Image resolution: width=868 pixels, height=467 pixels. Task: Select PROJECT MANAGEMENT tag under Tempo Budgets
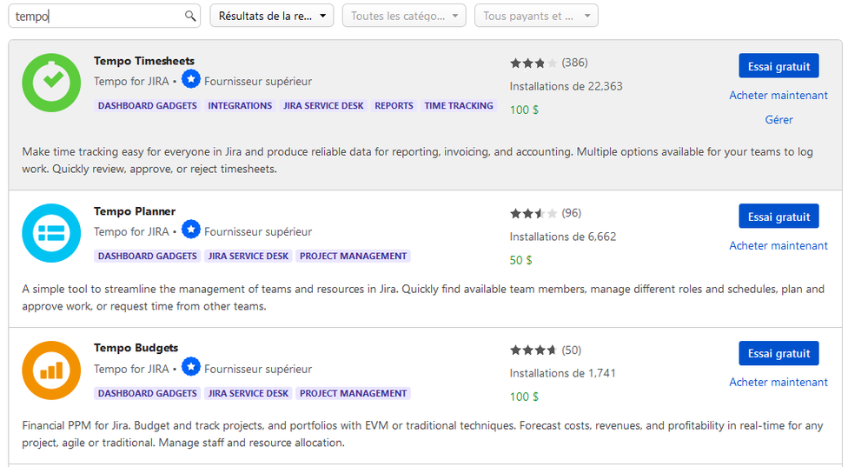353,393
